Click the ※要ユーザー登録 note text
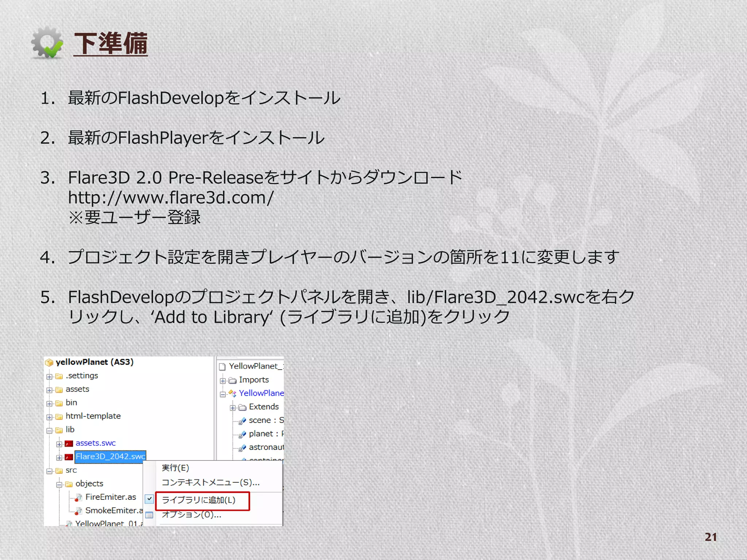747x560 pixels. coord(134,217)
